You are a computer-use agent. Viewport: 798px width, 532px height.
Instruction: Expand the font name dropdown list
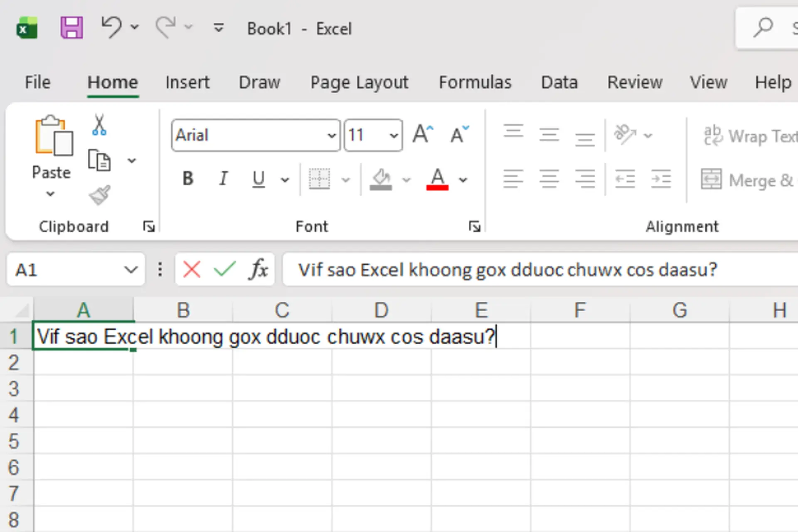click(x=332, y=135)
